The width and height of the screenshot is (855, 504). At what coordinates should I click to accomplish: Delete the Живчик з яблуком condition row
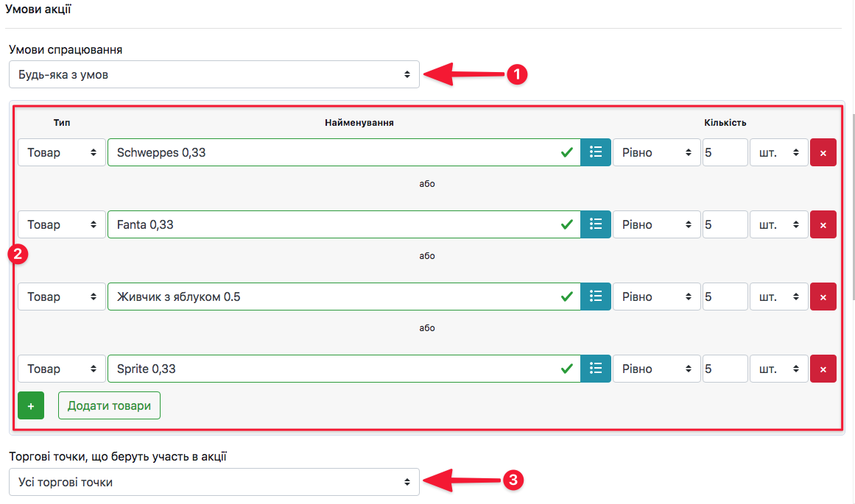[x=823, y=297]
